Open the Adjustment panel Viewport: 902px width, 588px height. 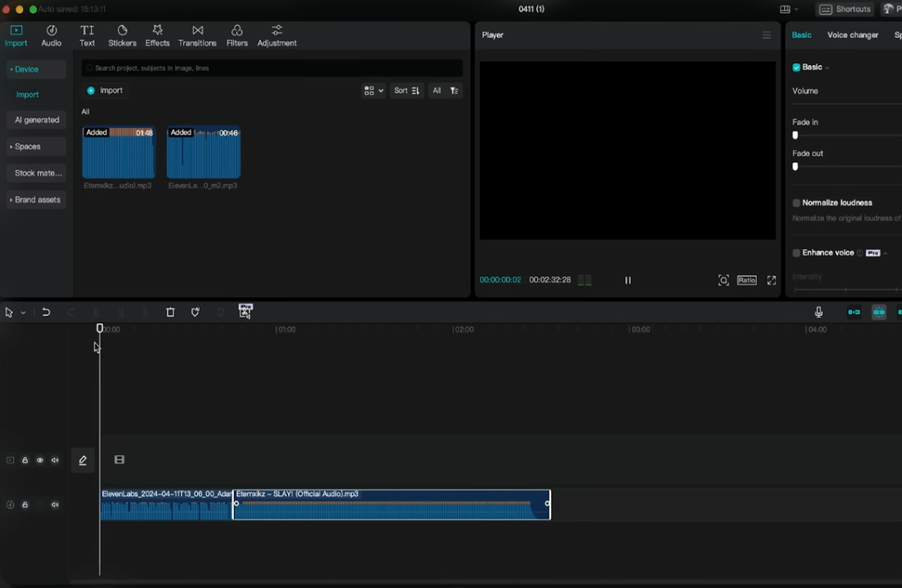(276, 36)
